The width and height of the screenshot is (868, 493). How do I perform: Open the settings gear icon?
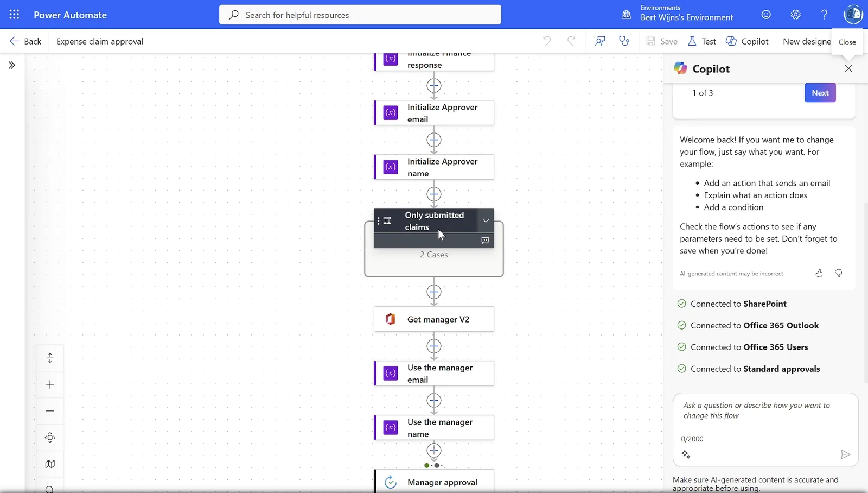795,15
